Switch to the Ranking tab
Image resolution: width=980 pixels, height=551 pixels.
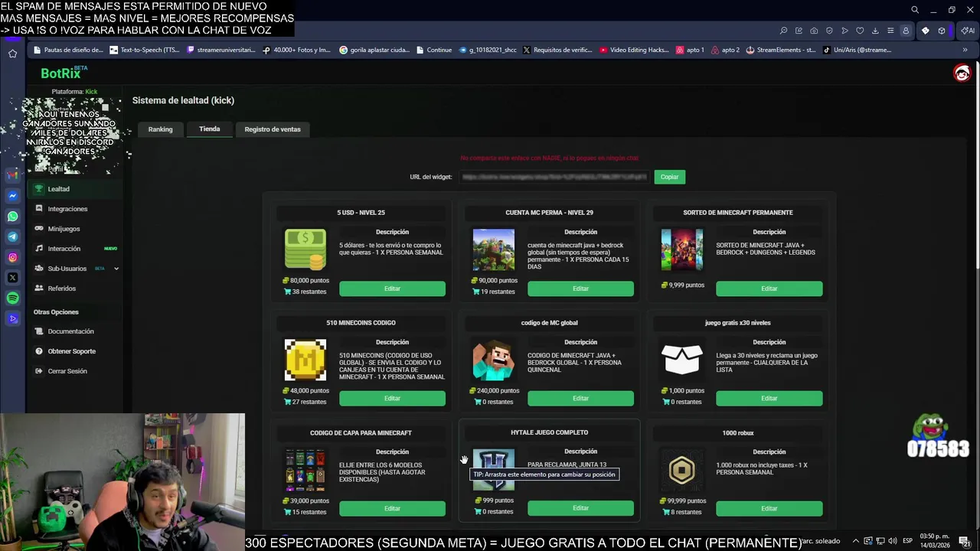click(x=160, y=129)
